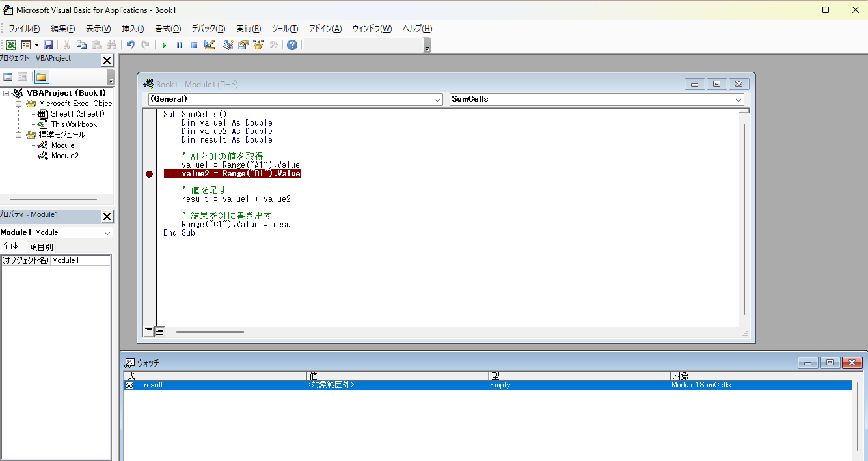Select the result watch row
The width and height of the screenshot is (868, 461).
(x=487, y=385)
